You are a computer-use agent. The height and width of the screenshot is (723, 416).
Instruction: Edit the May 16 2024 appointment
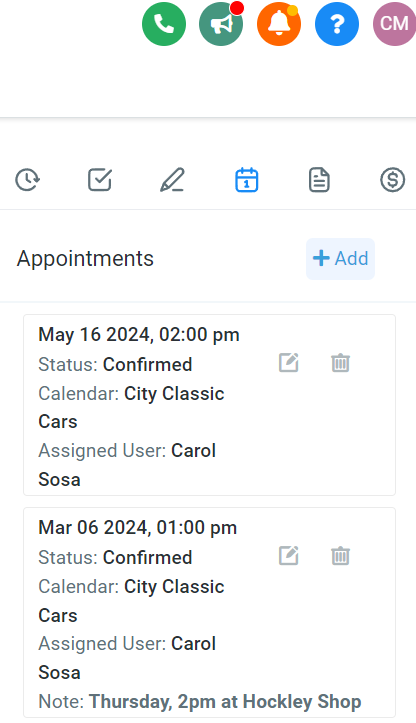[289, 363]
